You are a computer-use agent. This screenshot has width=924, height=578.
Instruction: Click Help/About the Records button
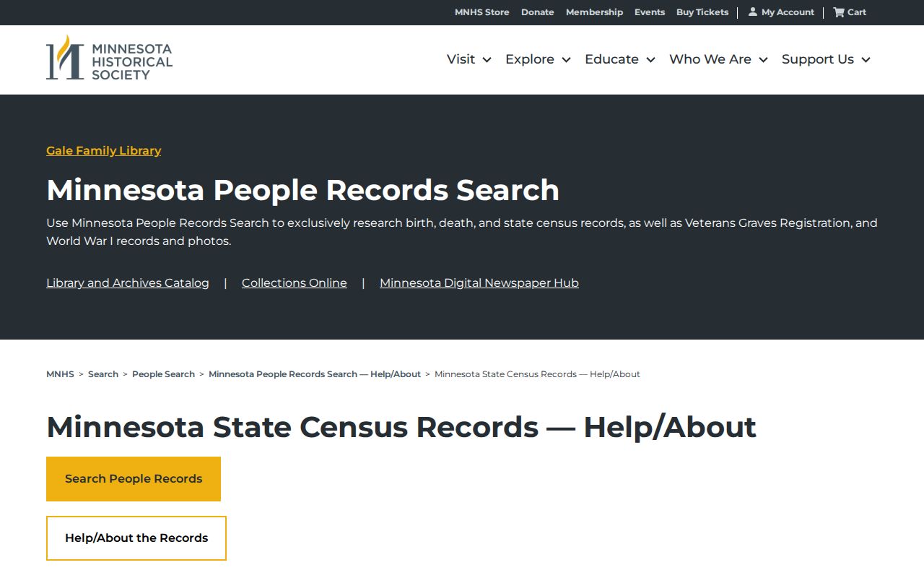point(136,538)
